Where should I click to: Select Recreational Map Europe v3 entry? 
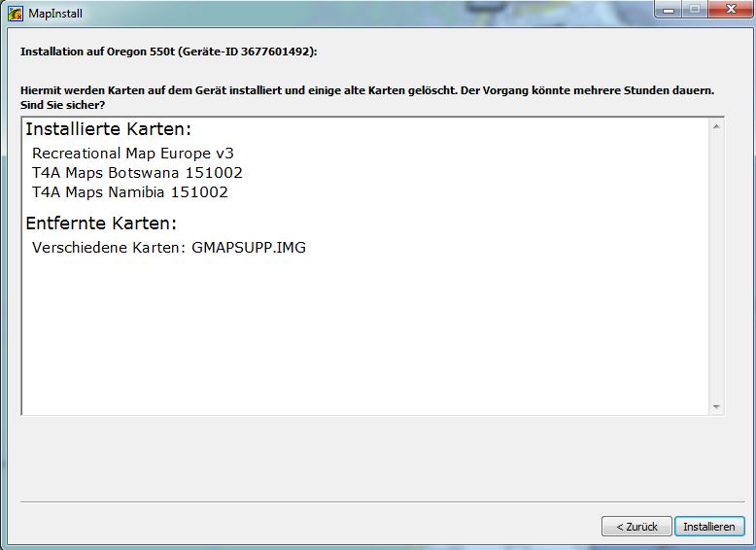[133, 154]
